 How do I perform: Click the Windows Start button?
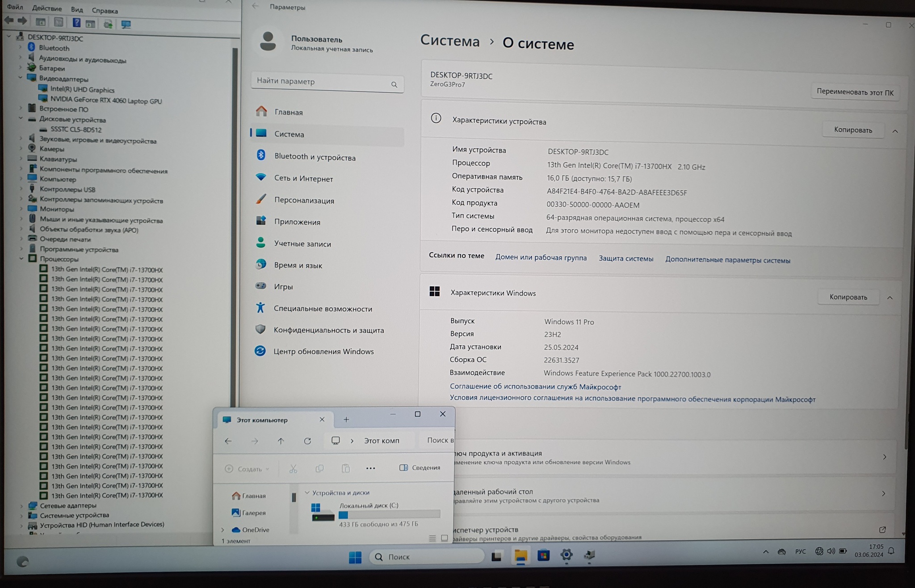355,557
